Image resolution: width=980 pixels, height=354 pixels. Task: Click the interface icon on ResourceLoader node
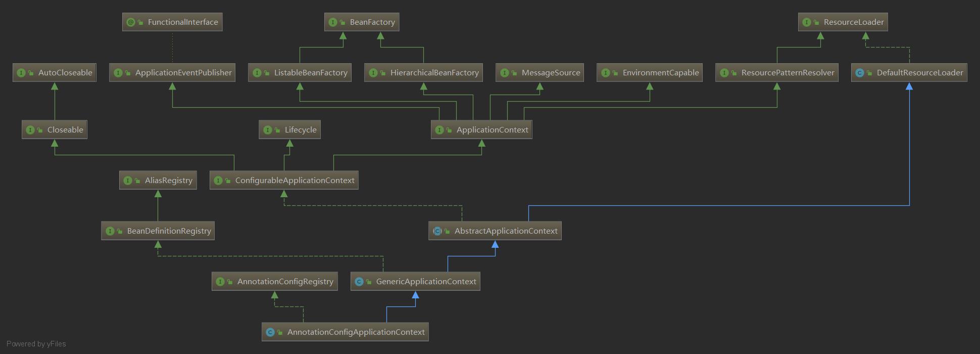coord(807,22)
